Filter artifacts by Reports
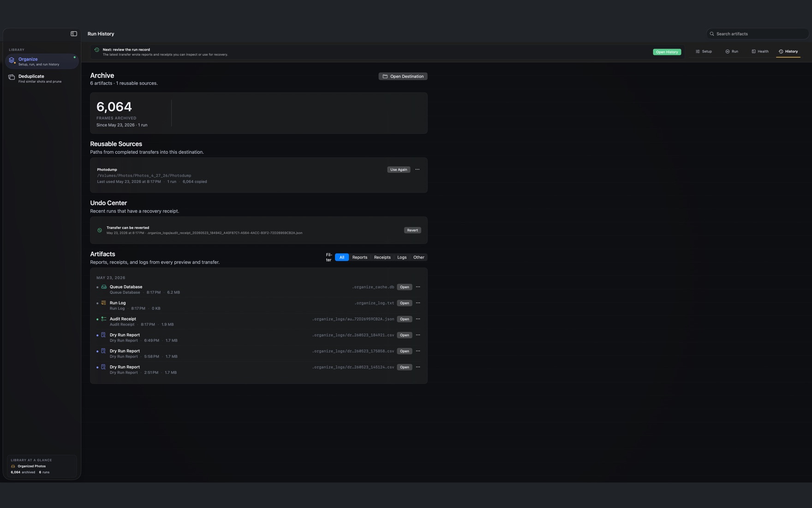The width and height of the screenshot is (812, 508). (x=360, y=257)
